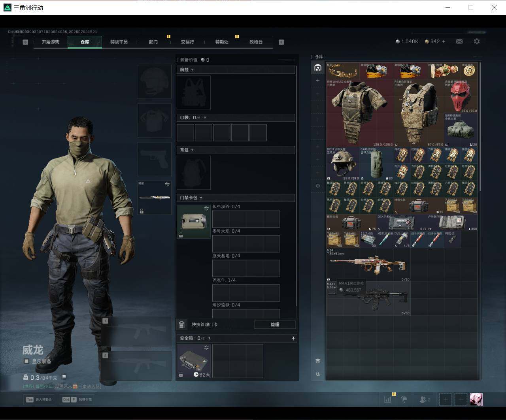Open the player avatar in the bottom bar
This screenshot has width=506, height=420.
[x=476, y=399]
